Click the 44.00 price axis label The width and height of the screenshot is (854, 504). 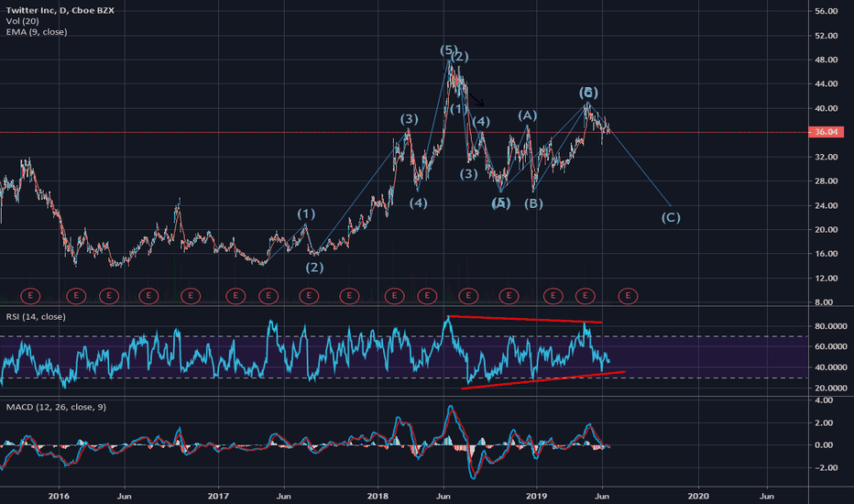(827, 84)
